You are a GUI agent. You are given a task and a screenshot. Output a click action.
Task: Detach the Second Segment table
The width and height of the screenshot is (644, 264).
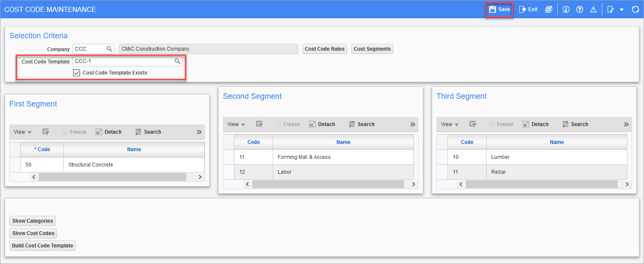click(322, 124)
